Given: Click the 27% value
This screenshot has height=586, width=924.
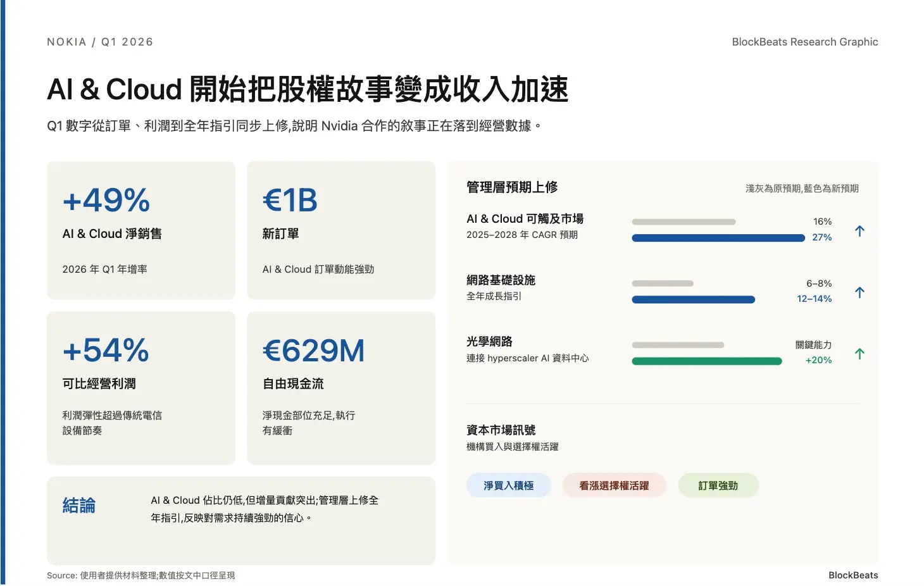Looking at the screenshot, I should [x=821, y=237].
